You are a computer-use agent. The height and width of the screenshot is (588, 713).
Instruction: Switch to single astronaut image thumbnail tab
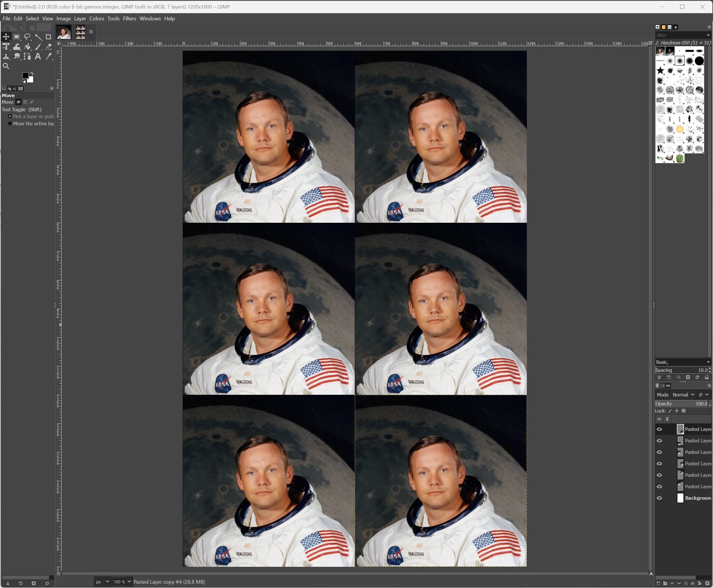(63, 32)
